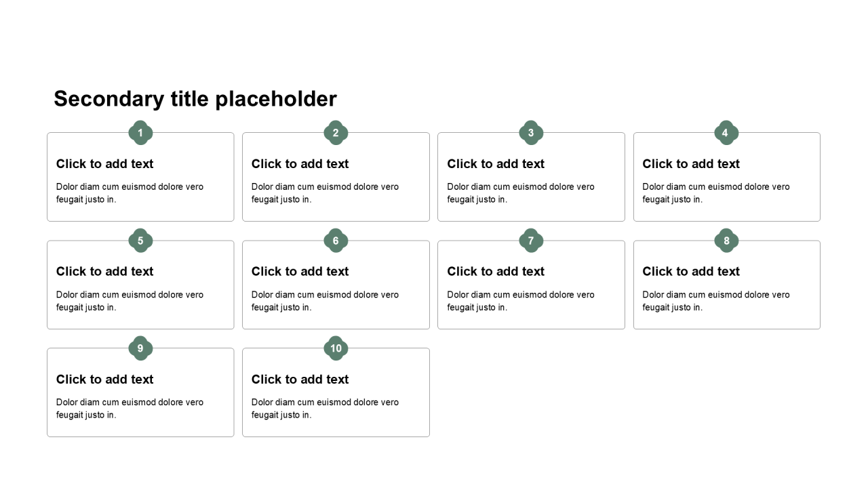The image size is (868, 488).
Task: Click the badge numbered 7
Action: 531,241
